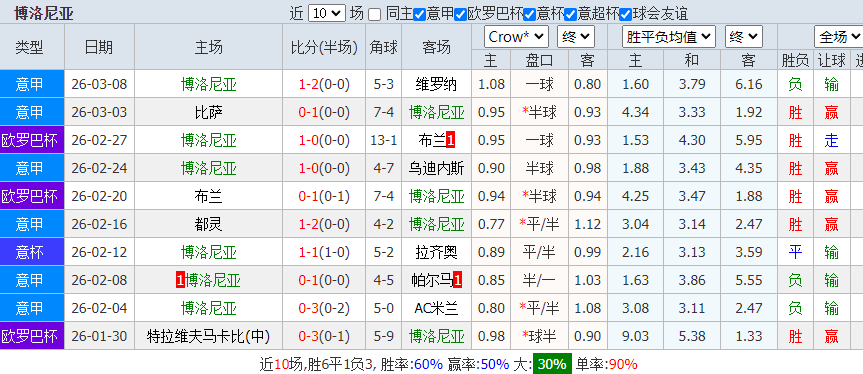Click the 13-1 corner count cell
863x374 pixels.
tap(383, 140)
